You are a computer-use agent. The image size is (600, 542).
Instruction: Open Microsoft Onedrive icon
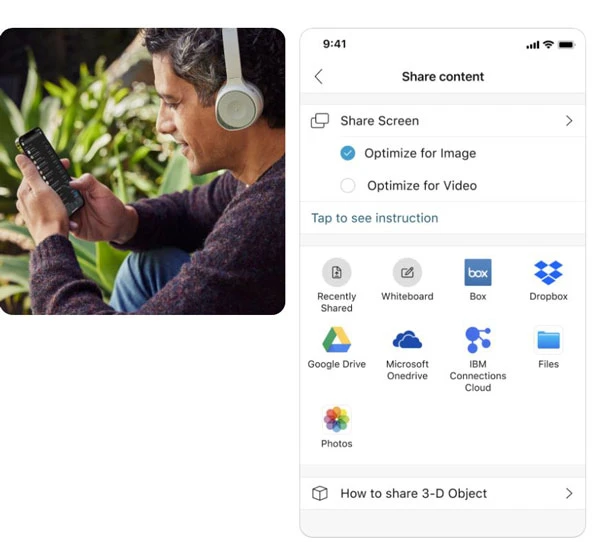tap(407, 340)
